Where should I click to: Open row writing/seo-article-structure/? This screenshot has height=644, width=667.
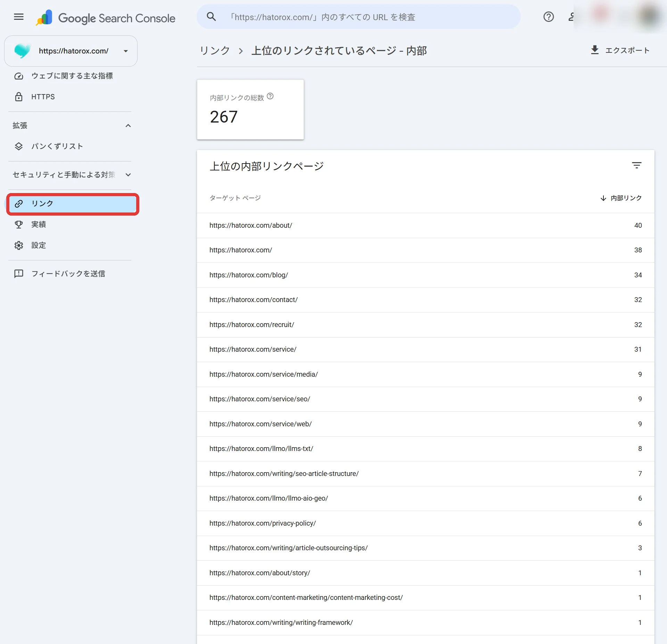[x=426, y=474]
